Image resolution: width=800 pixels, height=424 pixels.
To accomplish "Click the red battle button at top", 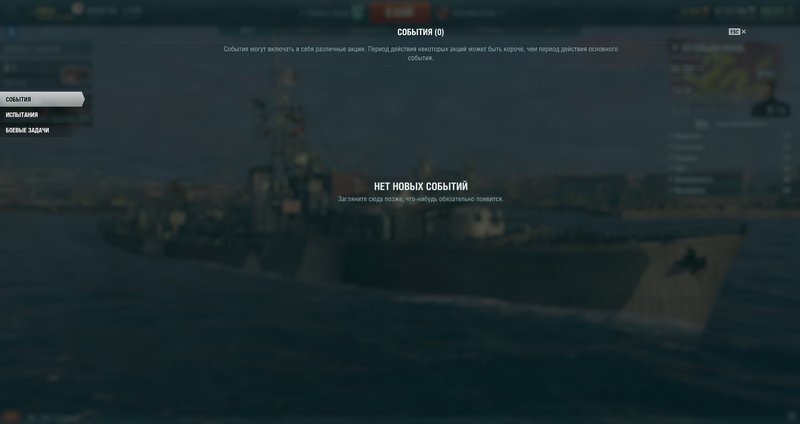I will click(x=400, y=12).
